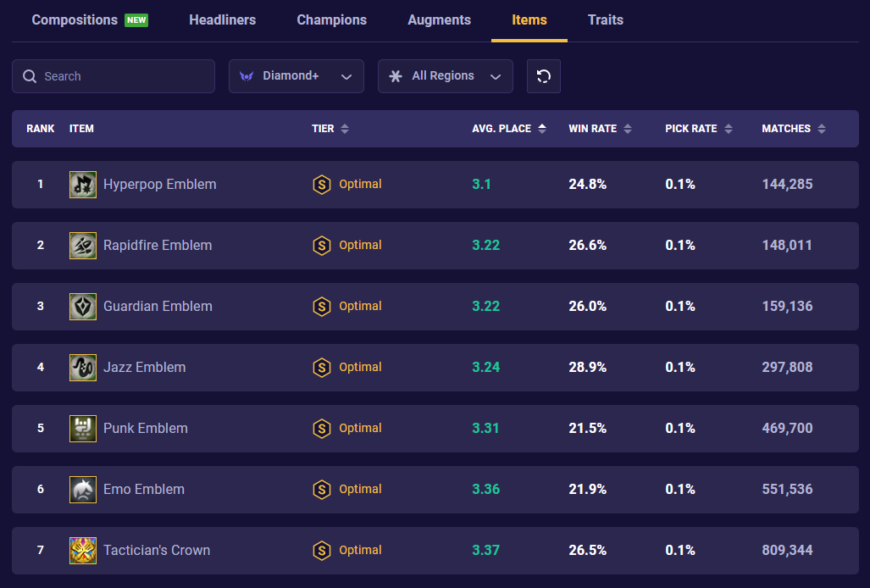Click the Tactician's Crown icon
The image size is (870, 588).
coord(82,550)
